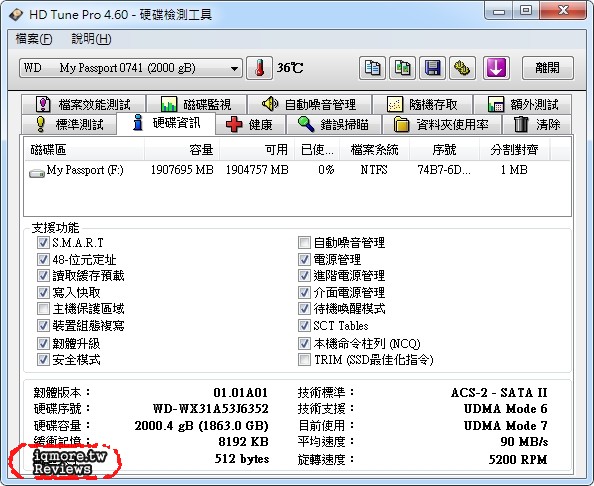Click the thermometer temperature icon
This screenshot has height=486, width=594.
(x=259, y=68)
